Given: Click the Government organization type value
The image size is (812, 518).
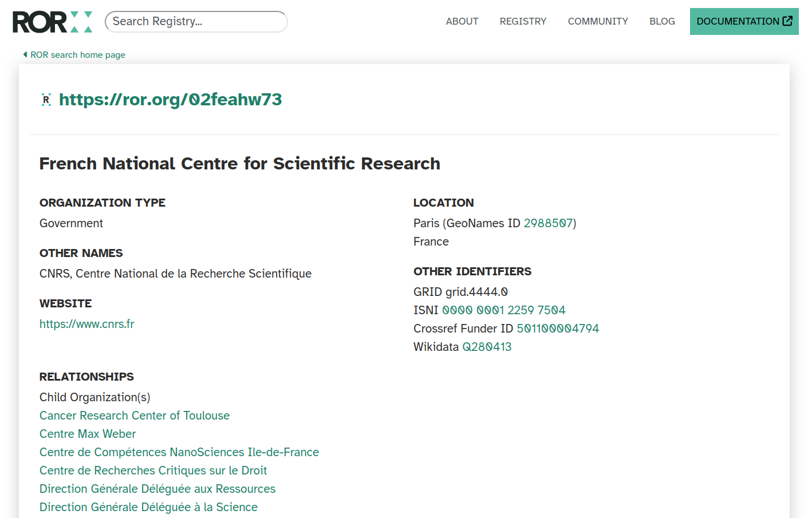Looking at the screenshot, I should (71, 223).
